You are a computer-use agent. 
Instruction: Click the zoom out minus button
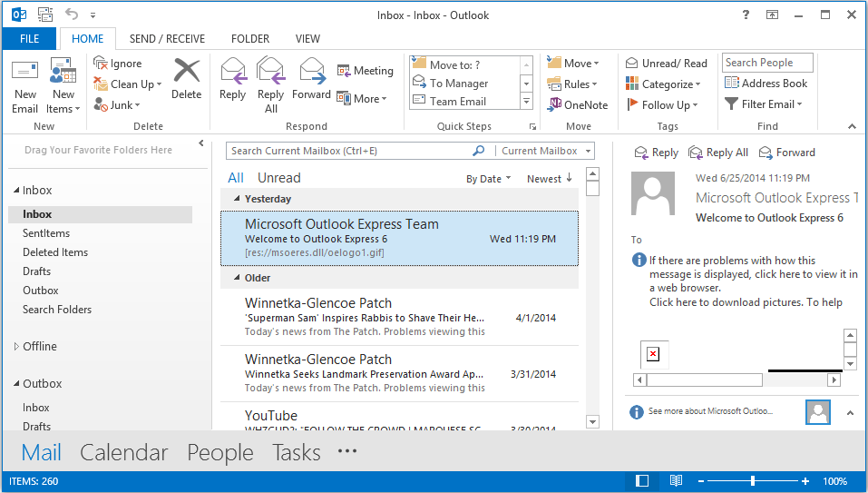pos(701,481)
